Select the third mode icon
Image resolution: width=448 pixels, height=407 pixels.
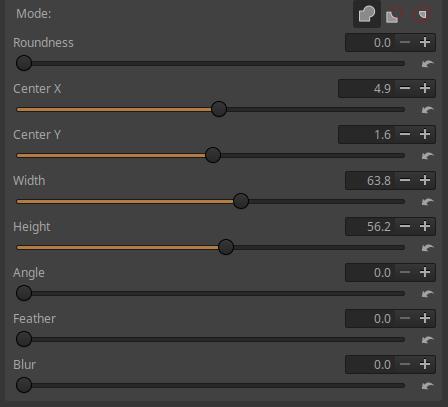pyautogui.click(x=422, y=14)
